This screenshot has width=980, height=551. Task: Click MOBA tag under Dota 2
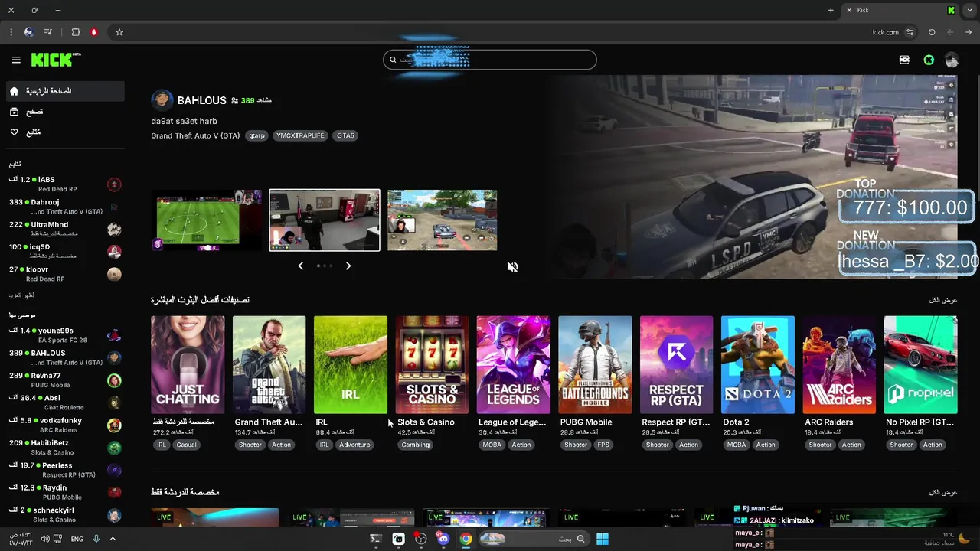point(737,445)
